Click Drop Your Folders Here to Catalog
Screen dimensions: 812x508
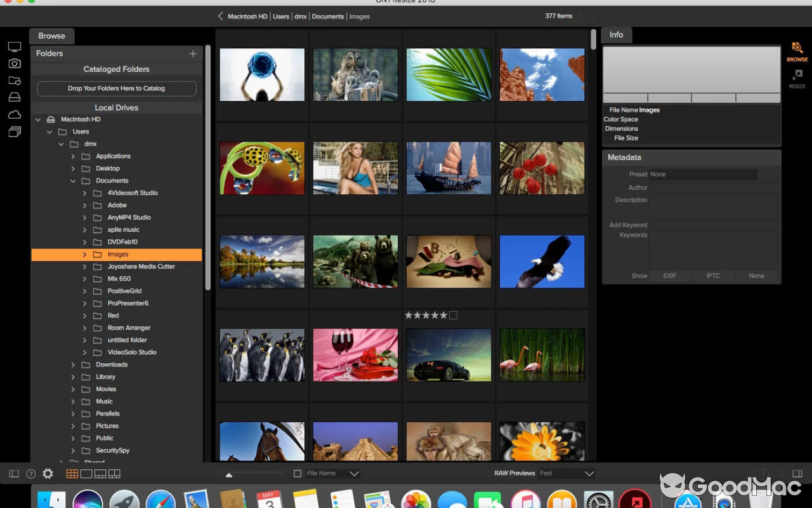point(117,88)
